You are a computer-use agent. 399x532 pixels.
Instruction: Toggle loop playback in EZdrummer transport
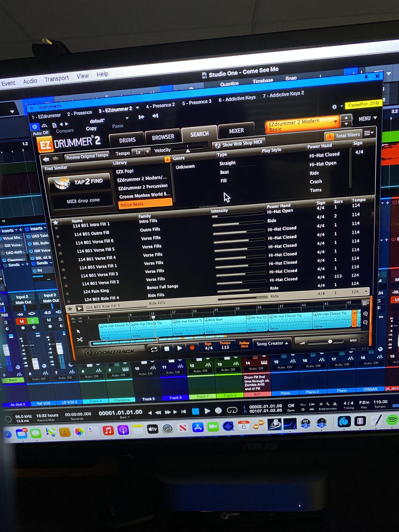click(154, 349)
